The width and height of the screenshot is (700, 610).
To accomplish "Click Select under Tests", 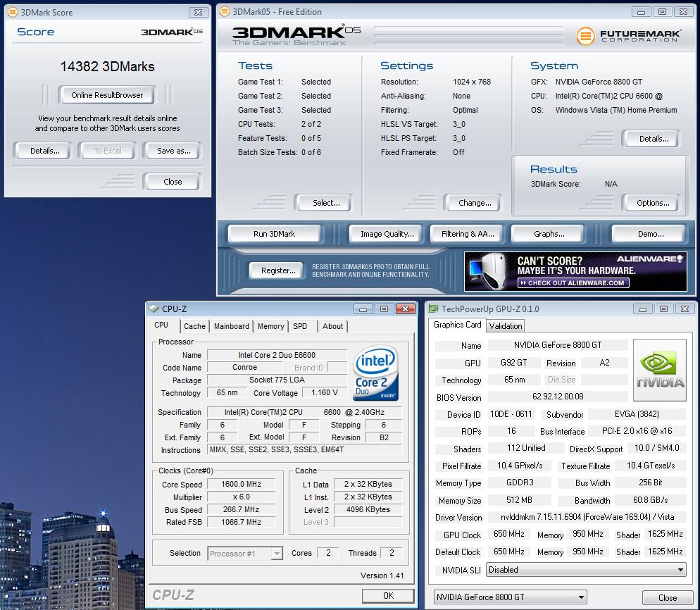I will (325, 203).
